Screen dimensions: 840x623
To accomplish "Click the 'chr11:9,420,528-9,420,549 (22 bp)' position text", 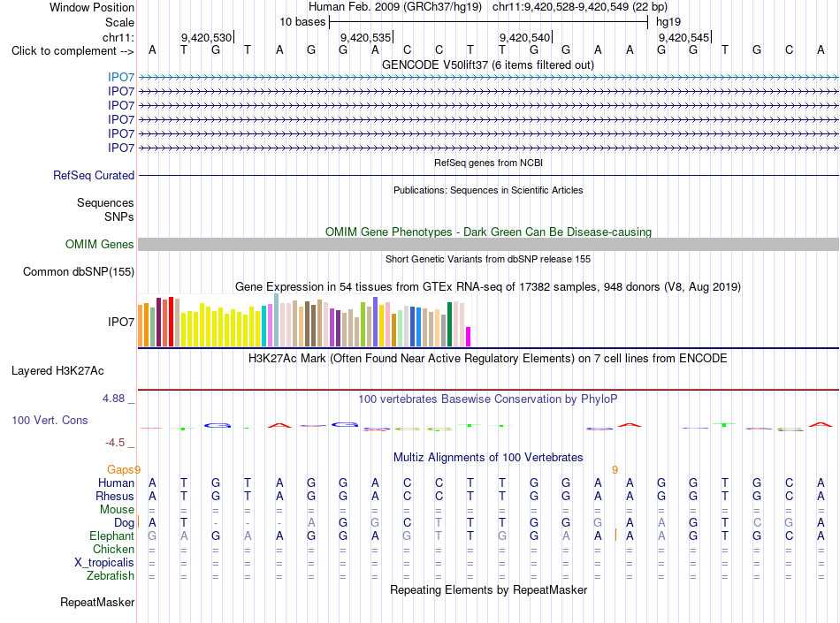I will (x=580, y=7).
